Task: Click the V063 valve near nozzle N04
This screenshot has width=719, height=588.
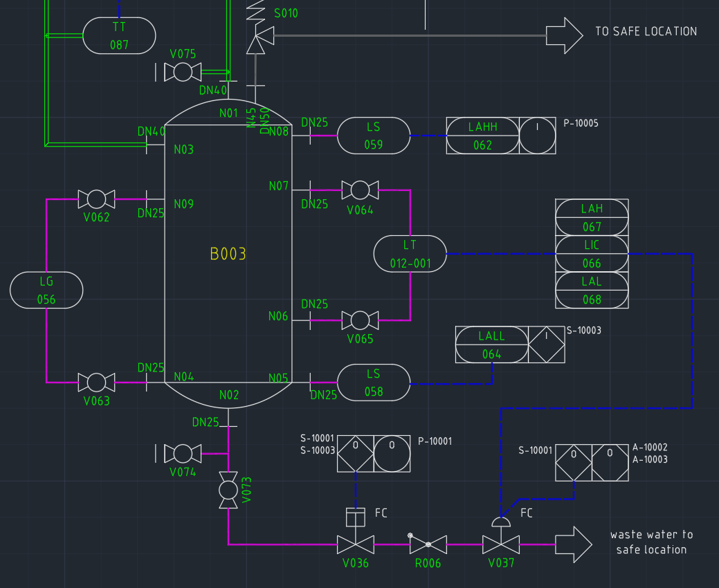Action: tap(96, 382)
